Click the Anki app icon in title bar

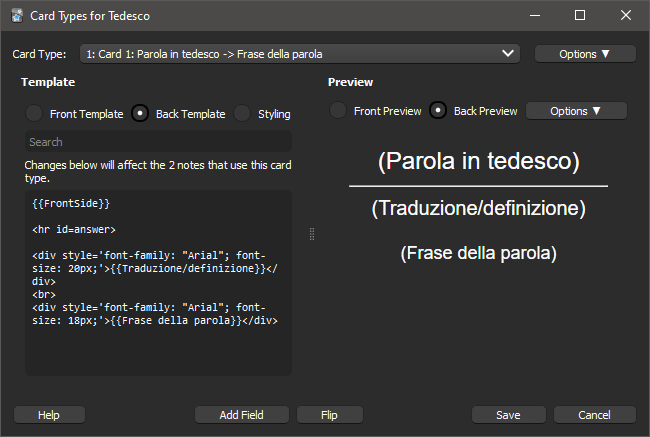tap(17, 16)
